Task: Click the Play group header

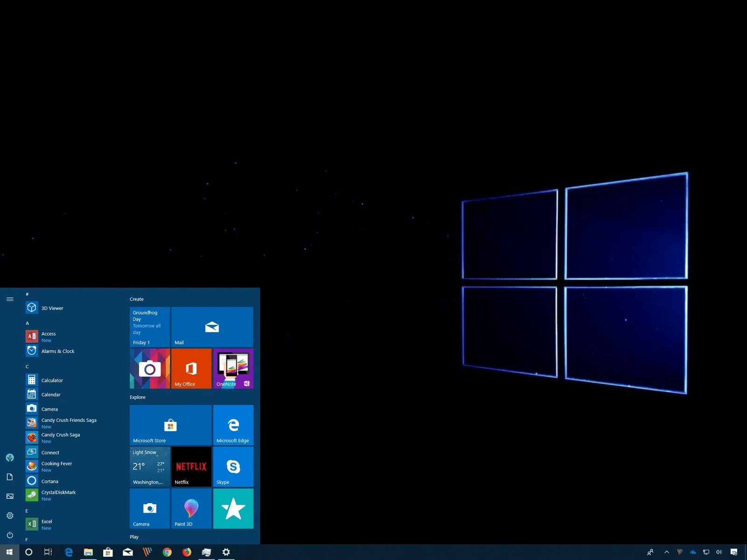Action: coord(134,537)
